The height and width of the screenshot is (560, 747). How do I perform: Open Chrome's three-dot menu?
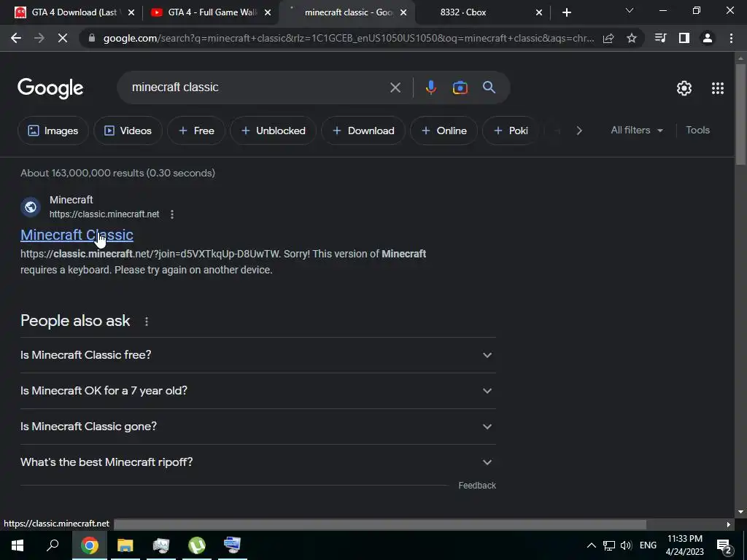731,38
